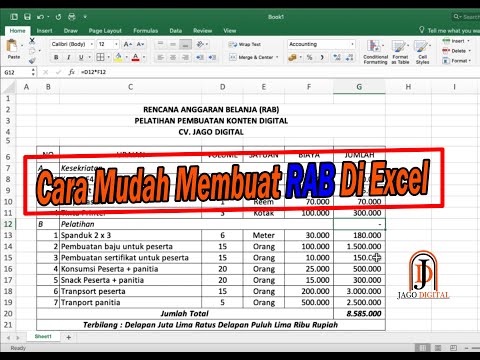Screen dimensions: 480x360
Task: Toggle Underline formatting
Action: point(81,57)
